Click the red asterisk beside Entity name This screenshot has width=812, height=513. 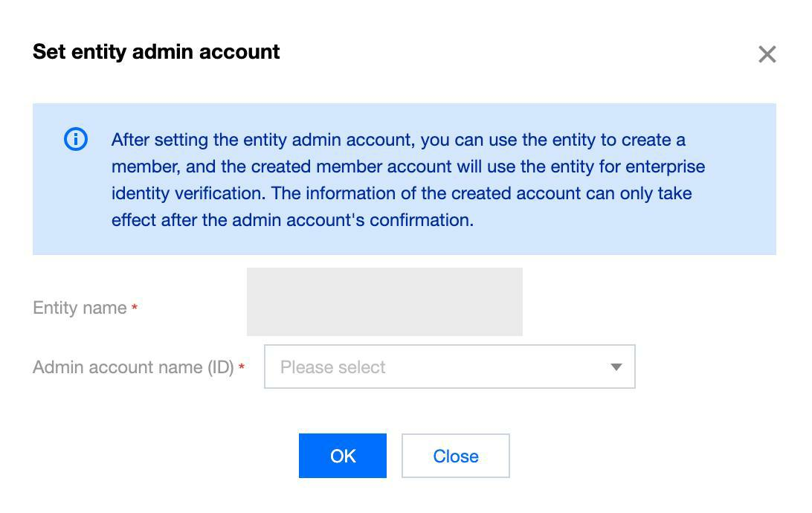pos(135,308)
